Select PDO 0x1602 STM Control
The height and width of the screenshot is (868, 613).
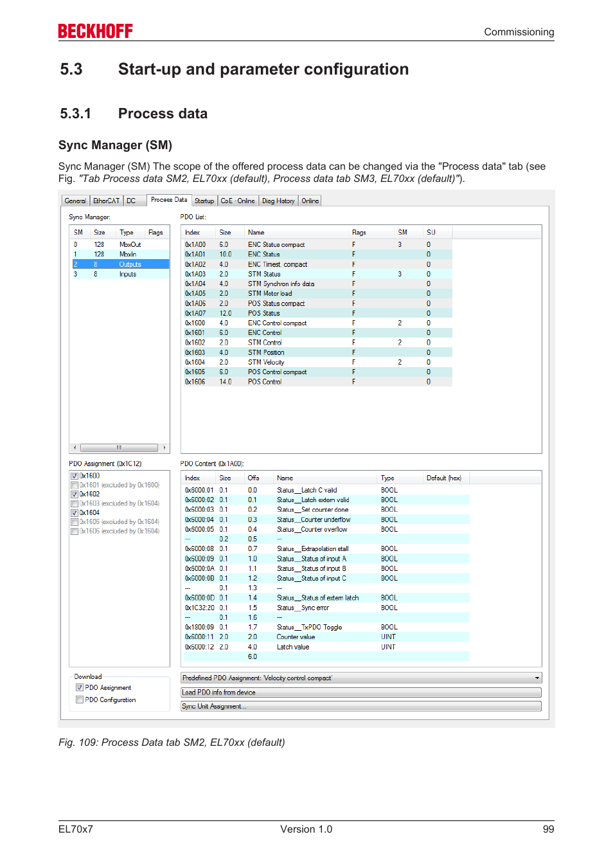pos(317,343)
